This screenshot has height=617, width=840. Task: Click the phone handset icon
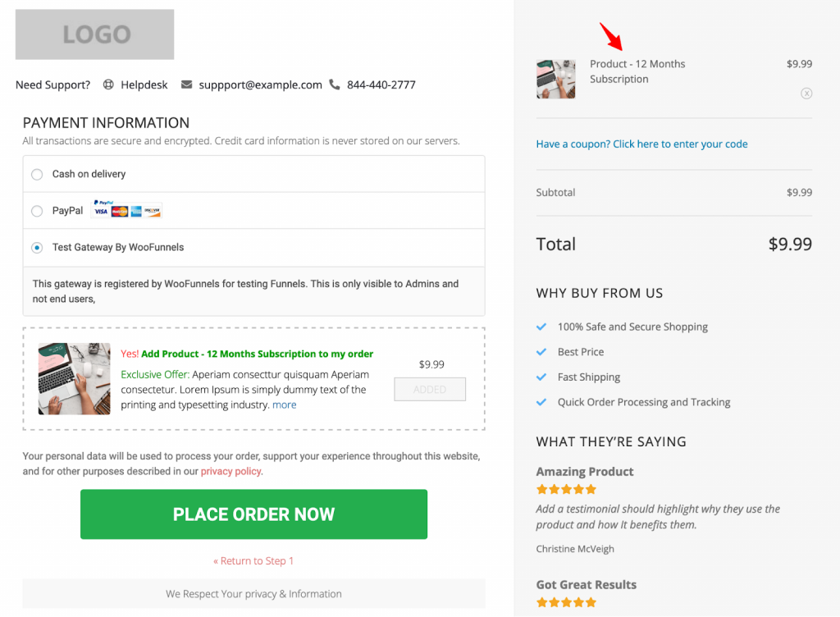point(335,85)
